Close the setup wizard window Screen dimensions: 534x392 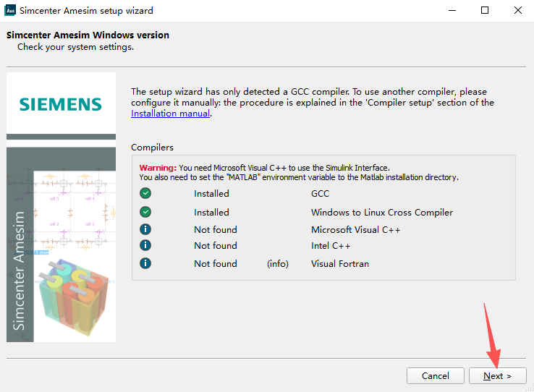517,11
